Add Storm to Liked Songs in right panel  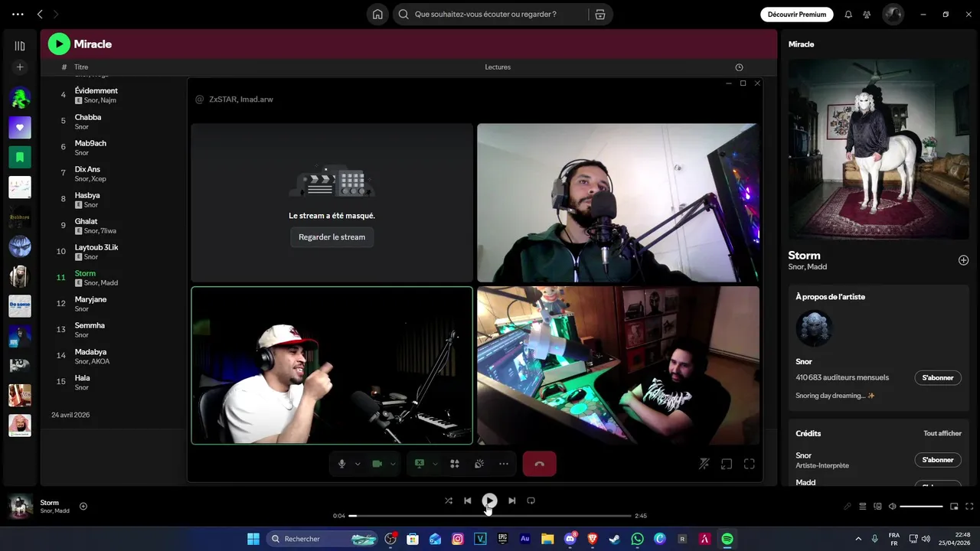963,260
